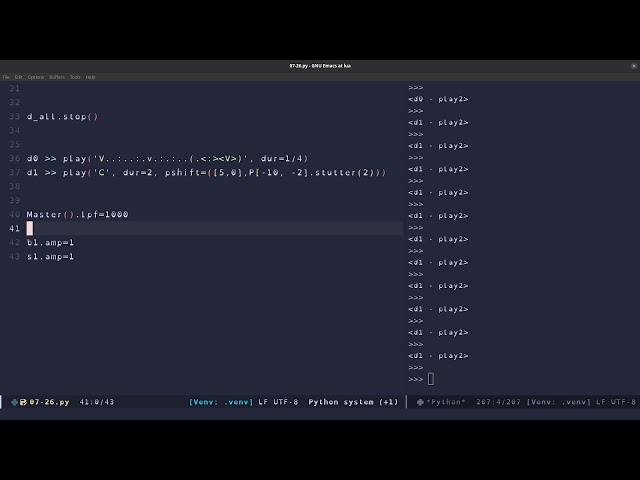This screenshot has height=480, width=640.
Task: Click the d0 >> play code line
Action: coord(167,158)
